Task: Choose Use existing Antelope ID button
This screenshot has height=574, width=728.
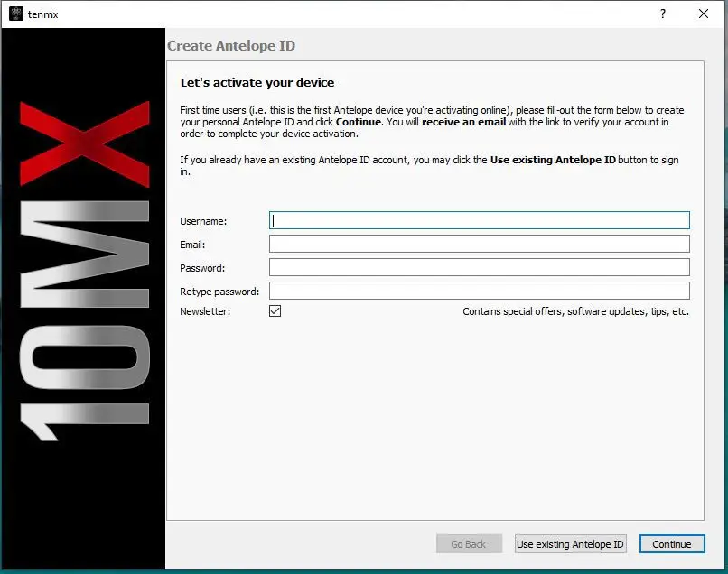Action: tap(570, 544)
